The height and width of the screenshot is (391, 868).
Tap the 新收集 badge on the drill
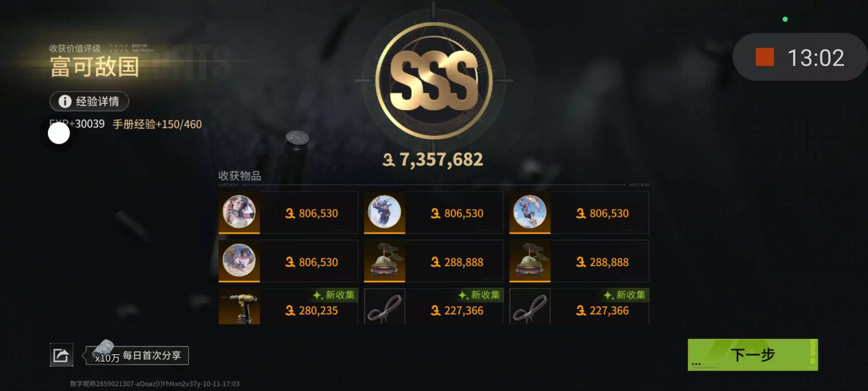tap(334, 295)
